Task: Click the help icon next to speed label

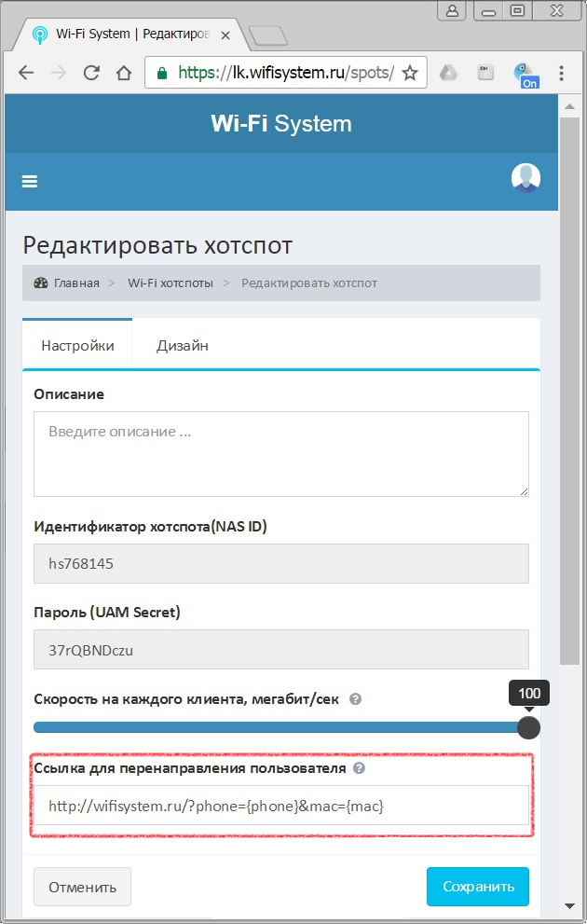Action: (355, 699)
